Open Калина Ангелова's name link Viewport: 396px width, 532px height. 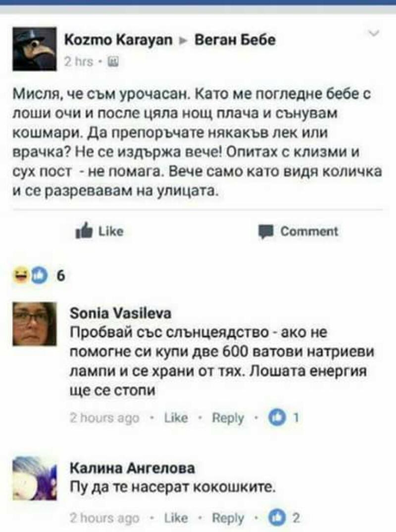pyautogui.click(x=133, y=468)
